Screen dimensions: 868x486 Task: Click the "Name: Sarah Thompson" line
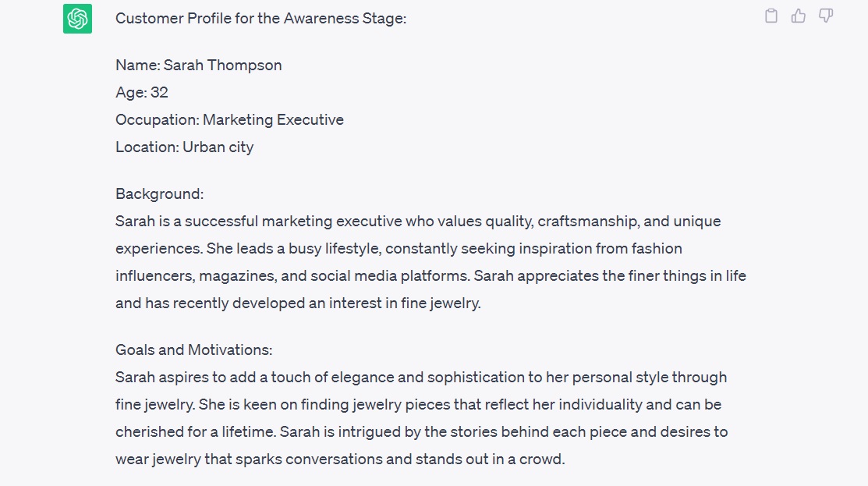[198, 66]
